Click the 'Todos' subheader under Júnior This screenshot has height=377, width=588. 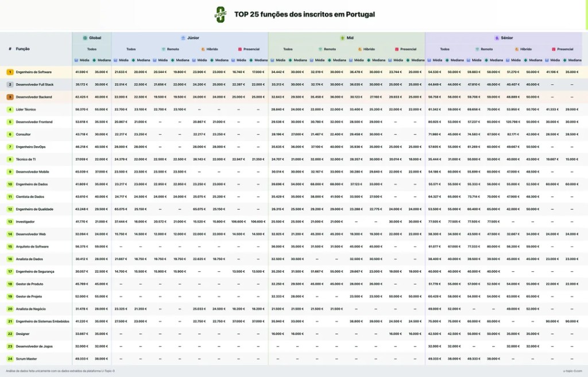(x=131, y=49)
